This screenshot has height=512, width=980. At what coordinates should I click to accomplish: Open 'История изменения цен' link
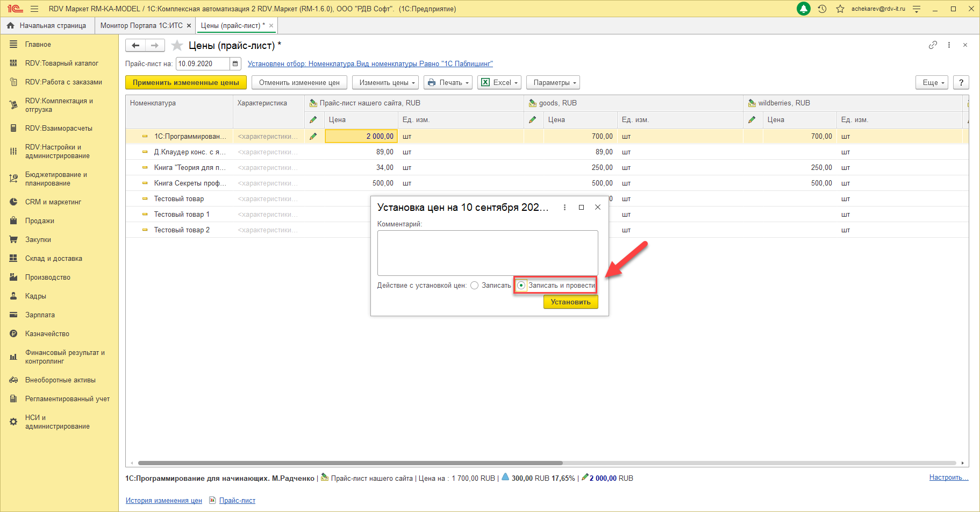(x=163, y=501)
